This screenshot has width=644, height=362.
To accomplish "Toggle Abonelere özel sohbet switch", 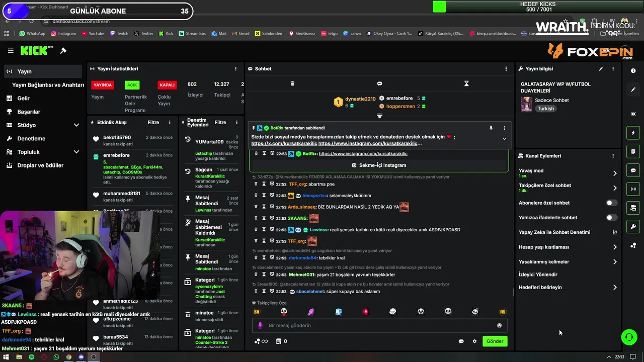I will pyautogui.click(x=611, y=203).
